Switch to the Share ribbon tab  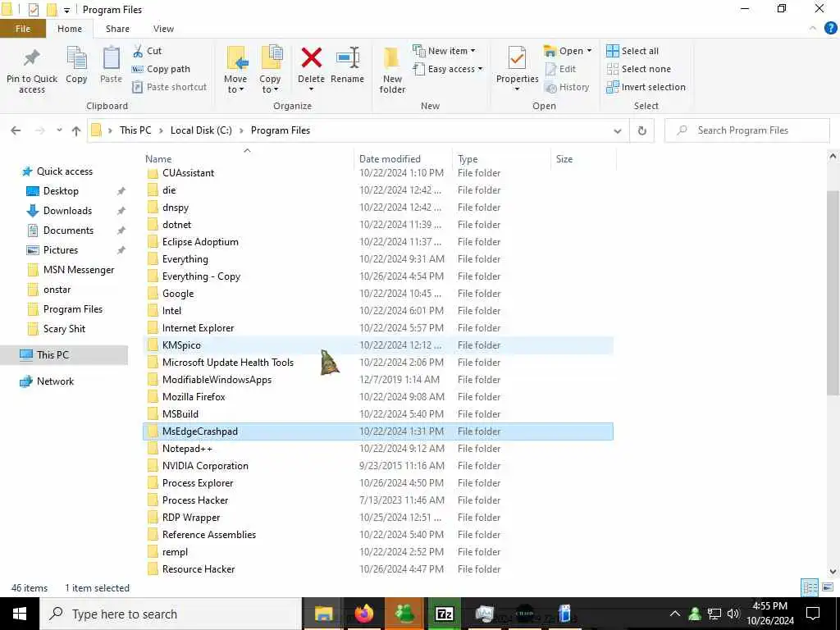point(117,29)
